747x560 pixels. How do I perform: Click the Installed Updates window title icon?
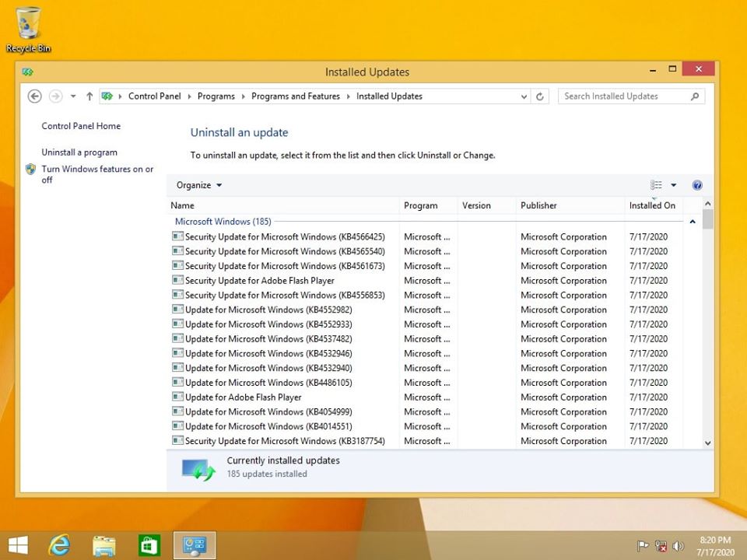click(x=28, y=72)
